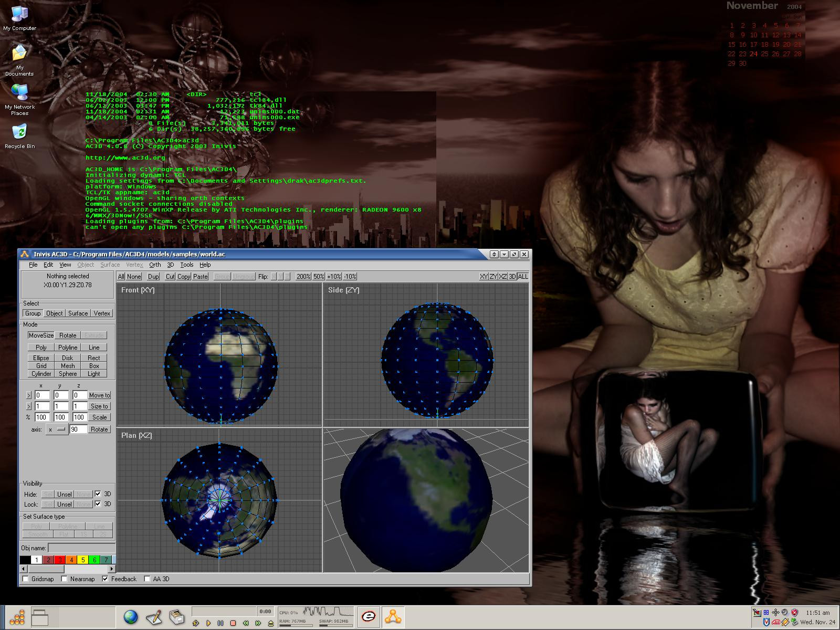The image size is (840, 630).
Task: Click the taskbar player eject button
Action: click(271, 623)
